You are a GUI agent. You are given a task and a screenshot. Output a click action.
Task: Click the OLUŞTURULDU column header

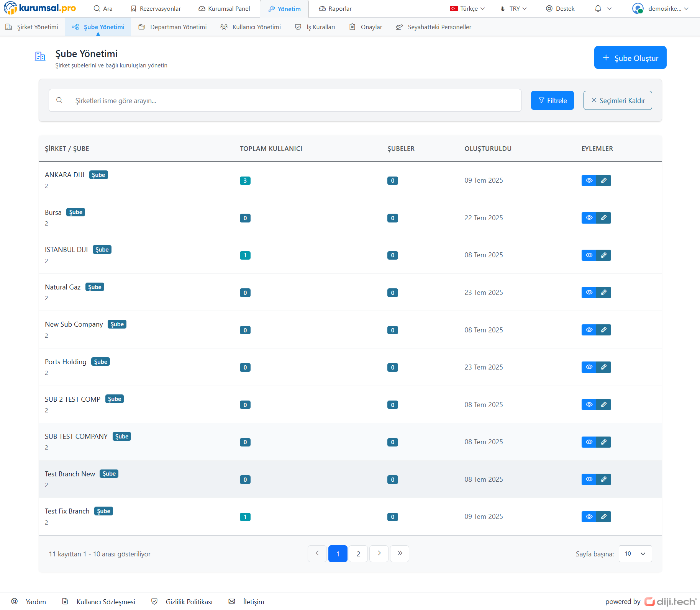point(488,149)
